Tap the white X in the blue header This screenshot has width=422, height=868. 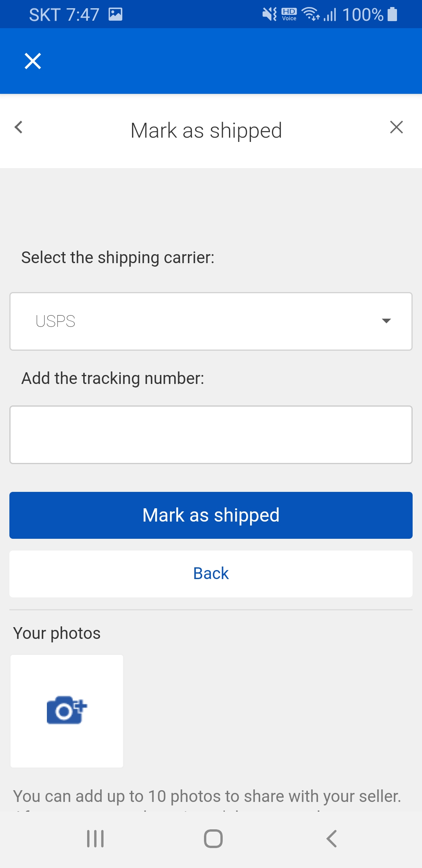[x=33, y=61]
